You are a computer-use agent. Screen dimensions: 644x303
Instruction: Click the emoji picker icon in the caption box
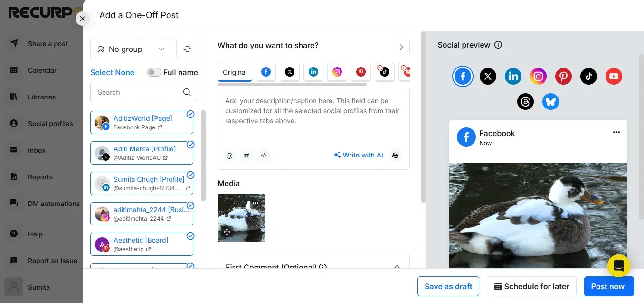229,156
